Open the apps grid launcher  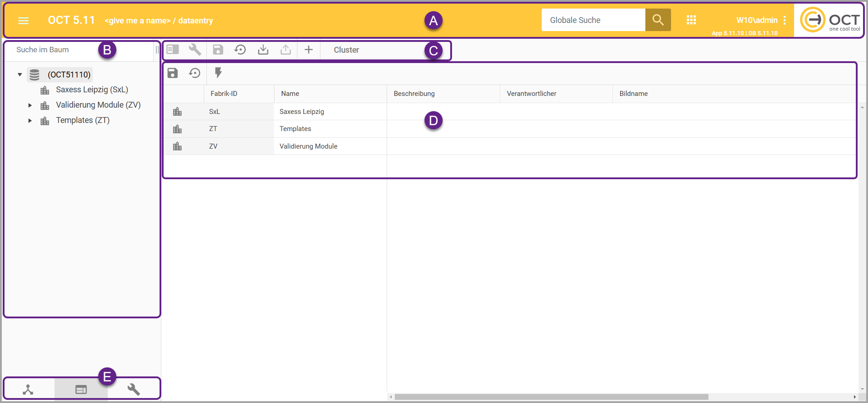pos(691,20)
